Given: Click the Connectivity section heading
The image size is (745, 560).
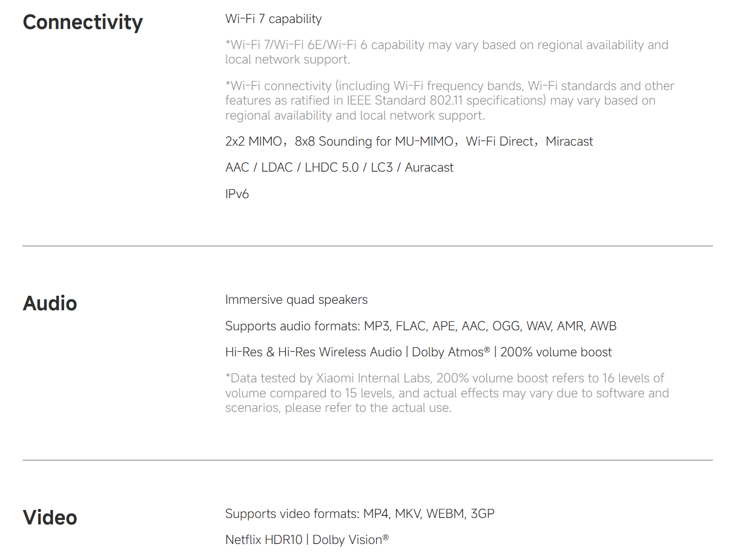Looking at the screenshot, I should pos(83,23).
